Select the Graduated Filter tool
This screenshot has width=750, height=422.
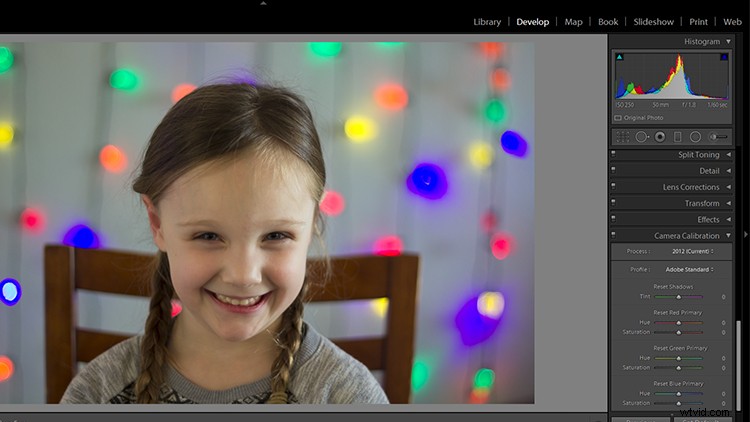(x=677, y=137)
